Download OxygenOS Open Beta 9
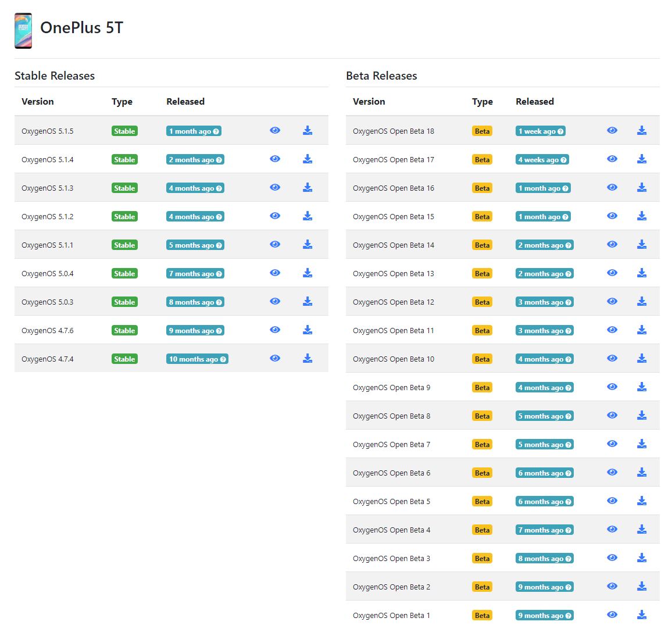This screenshot has width=672, height=643. [642, 387]
